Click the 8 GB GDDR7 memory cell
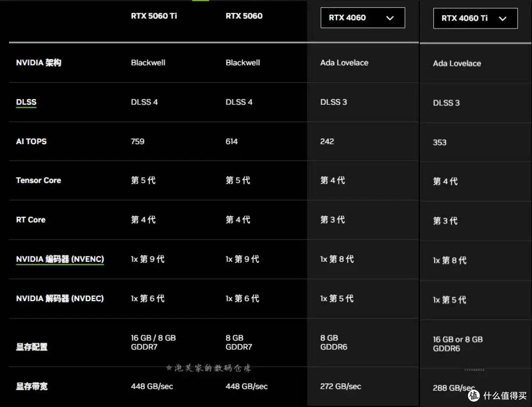Screen dimensions: 532x407 pos(239,342)
